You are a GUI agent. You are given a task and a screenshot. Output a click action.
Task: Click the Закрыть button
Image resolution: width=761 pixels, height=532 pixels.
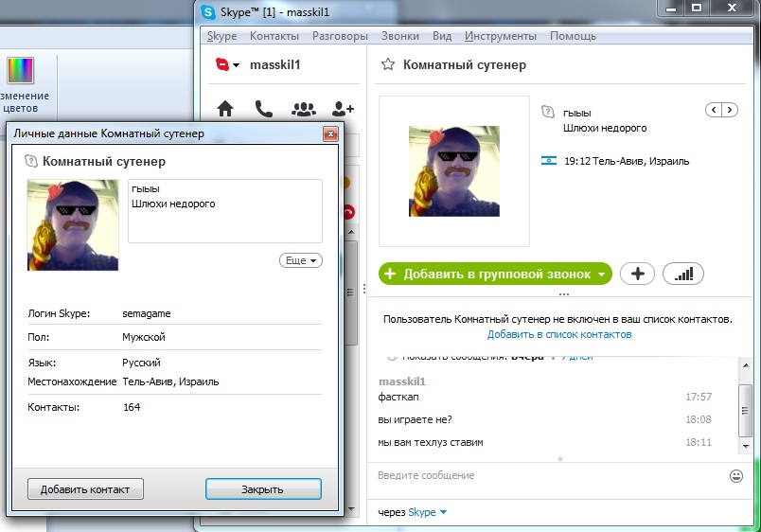pos(263,489)
